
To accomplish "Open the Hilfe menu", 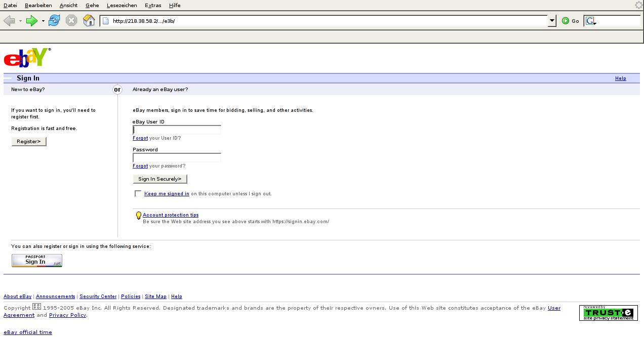I will coord(175,5).
